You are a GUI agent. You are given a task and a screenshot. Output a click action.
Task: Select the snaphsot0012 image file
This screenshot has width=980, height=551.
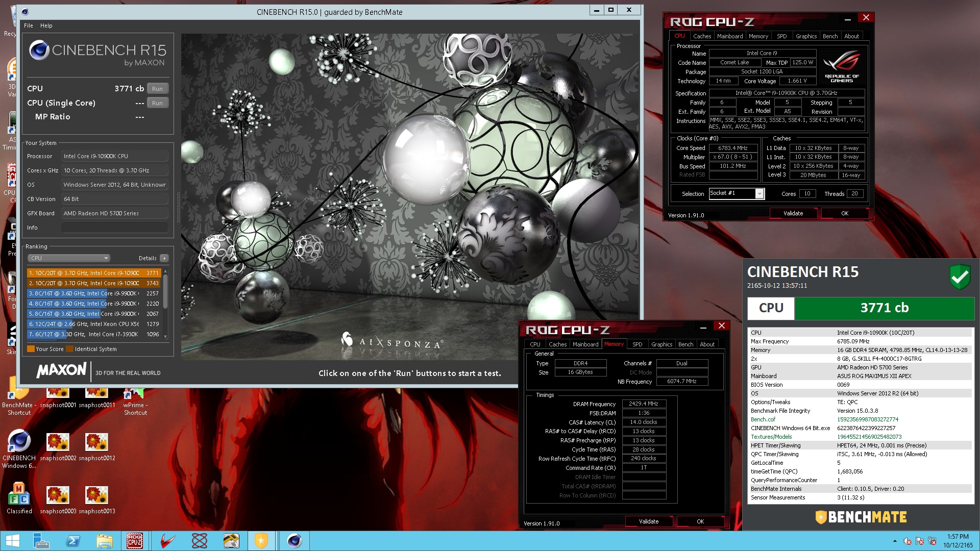click(x=96, y=447)
